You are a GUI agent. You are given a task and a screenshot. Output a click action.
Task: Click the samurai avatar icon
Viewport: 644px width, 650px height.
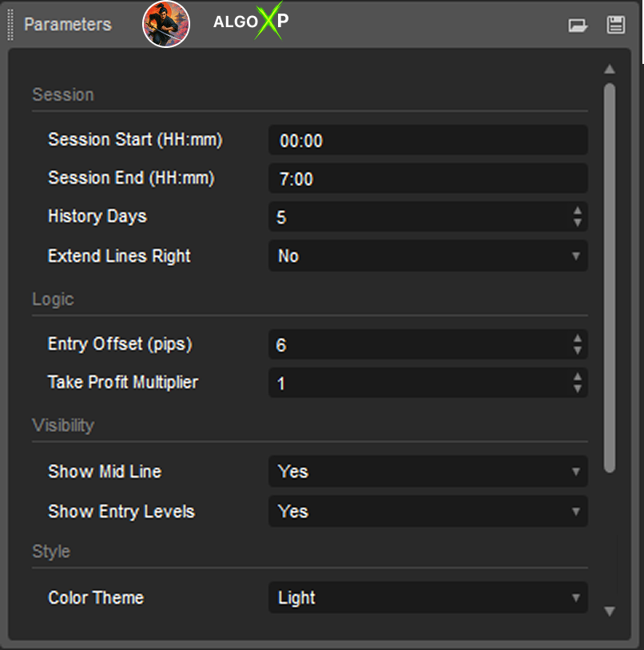coord(166,24)
